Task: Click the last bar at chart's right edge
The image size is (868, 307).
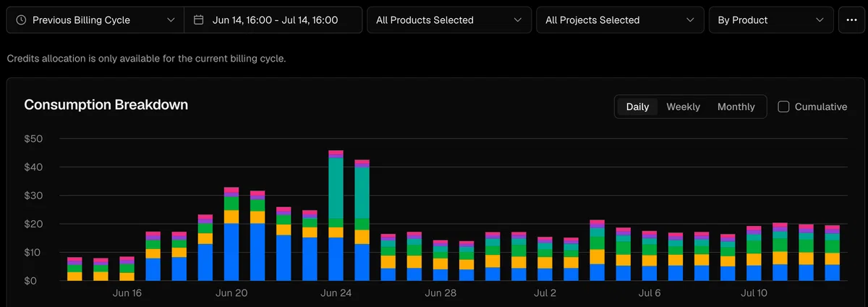Action: pyautogui.click(x=832, y=253)
